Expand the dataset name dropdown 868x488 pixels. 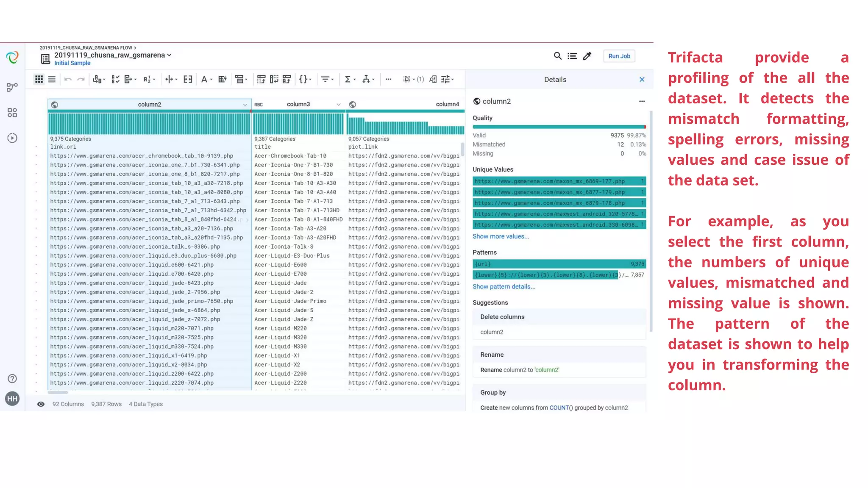[169, 55]
